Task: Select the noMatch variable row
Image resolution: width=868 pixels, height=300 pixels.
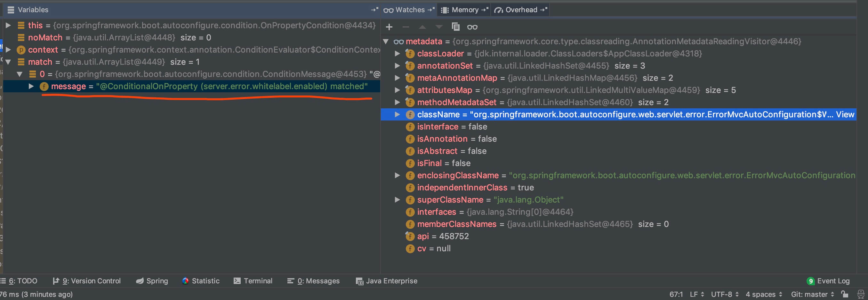Action: (x=45, y=37)
